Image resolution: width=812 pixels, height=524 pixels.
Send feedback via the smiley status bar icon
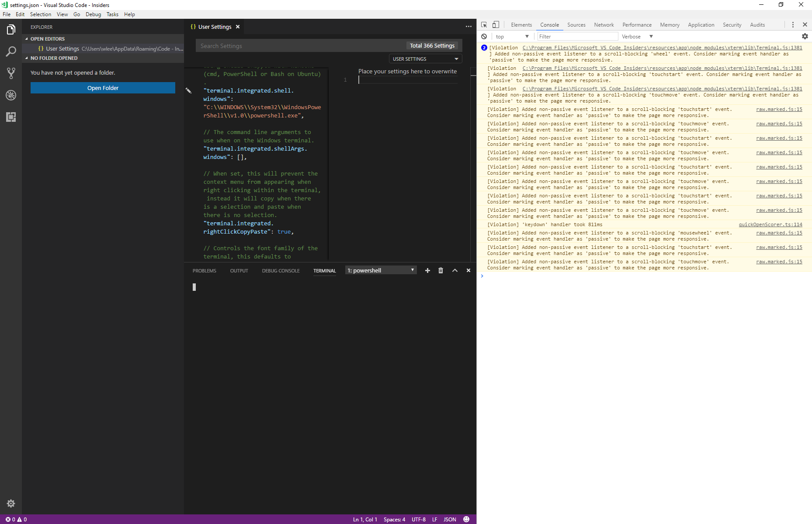click(466, 519)
